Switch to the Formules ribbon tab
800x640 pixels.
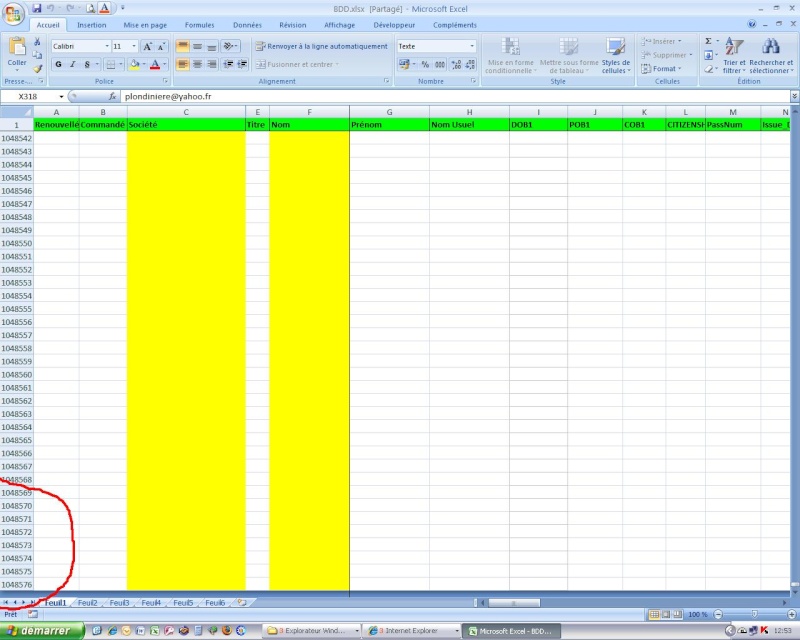(x=199, y=25)
